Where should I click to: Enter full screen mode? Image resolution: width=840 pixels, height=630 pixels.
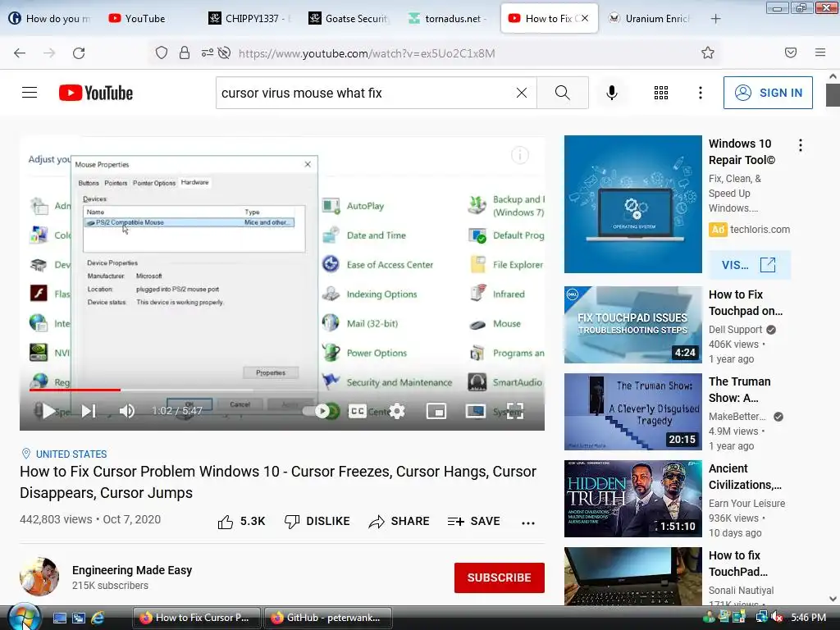(515, 411)
